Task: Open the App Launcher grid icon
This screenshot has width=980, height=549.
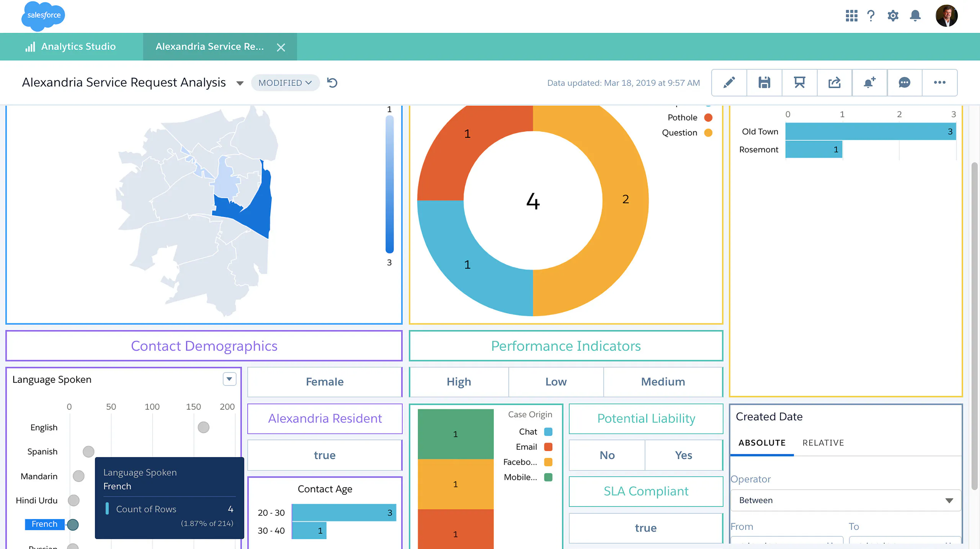Action: [x=851, y=16]
